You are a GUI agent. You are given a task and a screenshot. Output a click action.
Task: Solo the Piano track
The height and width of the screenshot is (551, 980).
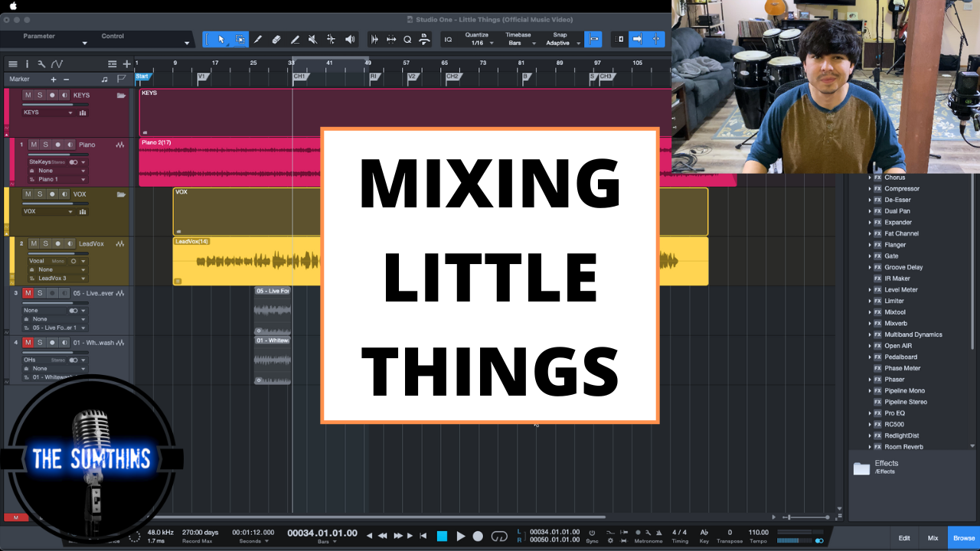pos(45,145)
